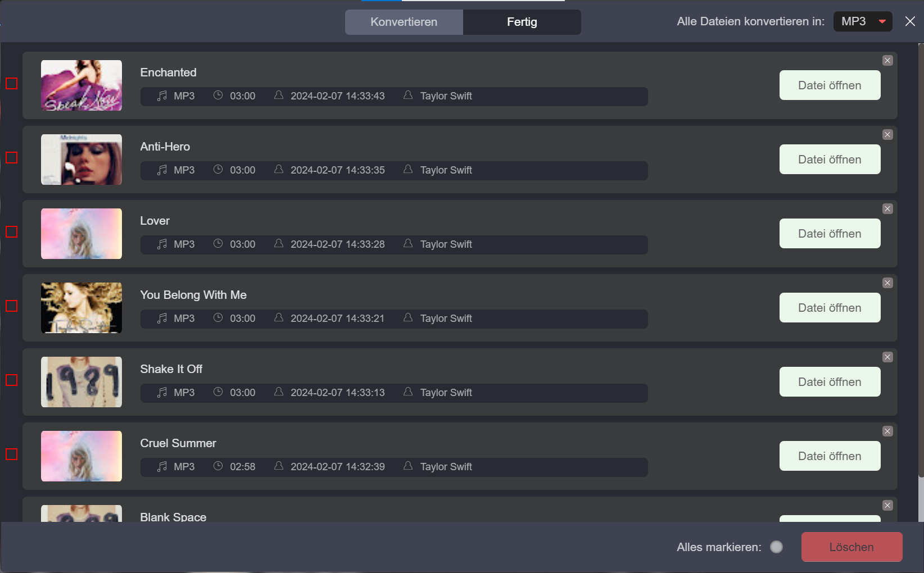
Task: Click the Shake It Off 1989 cover thumbnail
Action: (81, 382)
